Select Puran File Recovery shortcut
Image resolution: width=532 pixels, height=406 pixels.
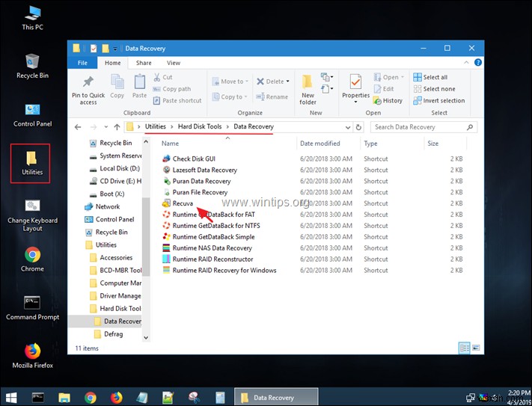pyautogui.click(x=200, y=192)
